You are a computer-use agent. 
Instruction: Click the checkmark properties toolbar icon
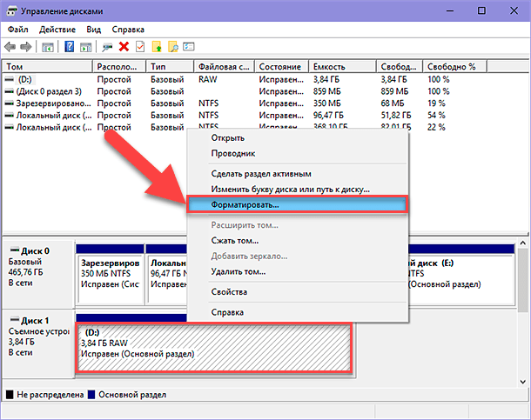coord(140,47)
